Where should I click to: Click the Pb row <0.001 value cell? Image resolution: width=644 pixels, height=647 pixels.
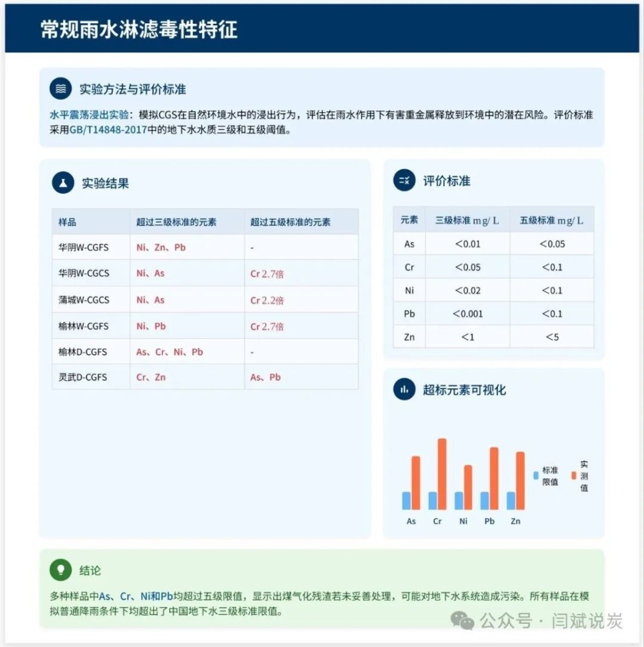[468, 314]
